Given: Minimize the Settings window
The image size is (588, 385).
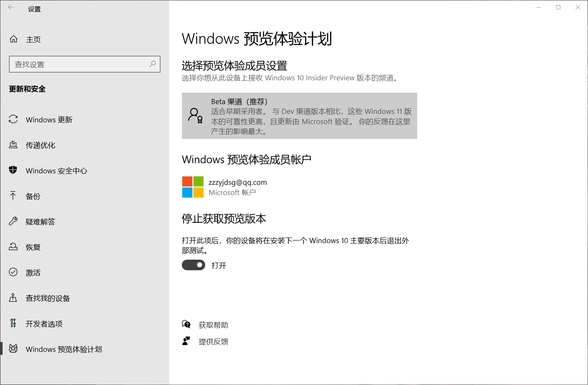Looking at the screenshot, I should [539, 7].
